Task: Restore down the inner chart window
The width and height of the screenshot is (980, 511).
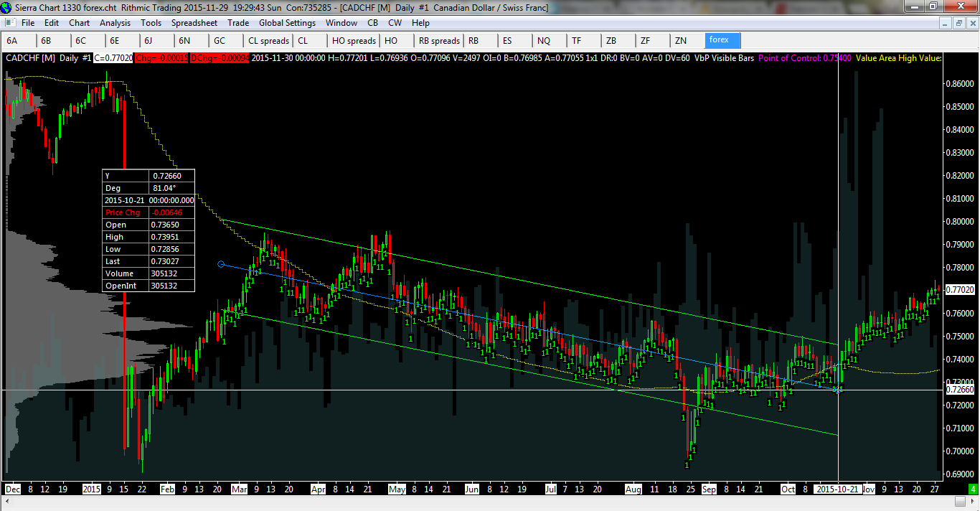Action: [x=959, y=23]
